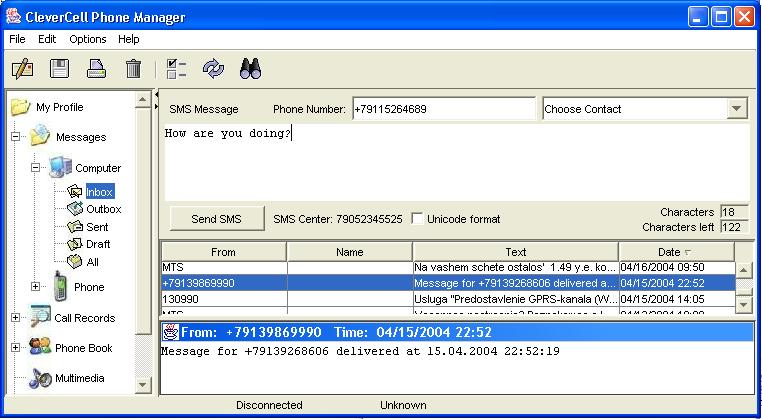Click the refresh sync arrows icon
Viewport: 762px width, 419px height.
pyautogui.click(x=213, y=69)
